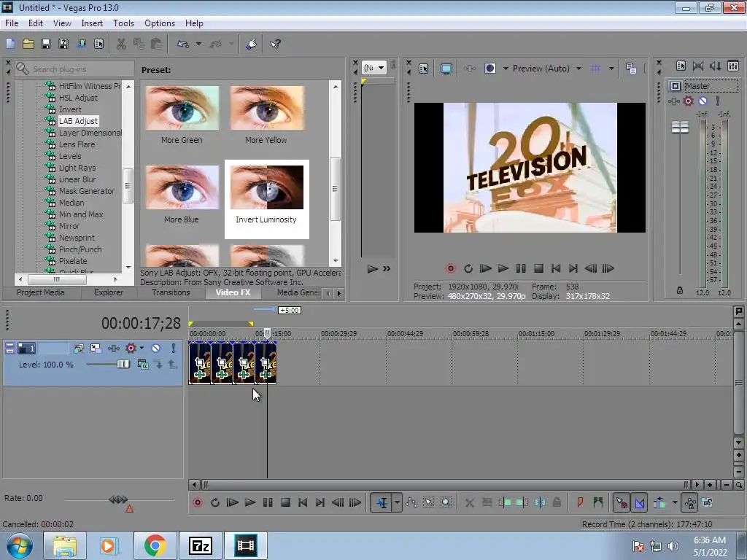Image resolution: width=747 pixels, height=560 pixels.
Task: Go to End in the preview transport
Action: (x=573, y=268)
